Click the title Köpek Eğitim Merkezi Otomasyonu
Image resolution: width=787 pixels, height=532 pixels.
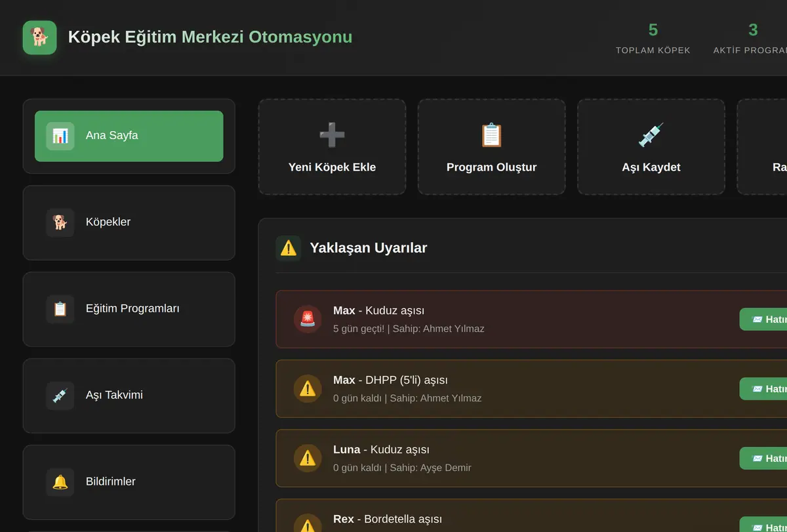pyautogui.click(x=210, y=37)
